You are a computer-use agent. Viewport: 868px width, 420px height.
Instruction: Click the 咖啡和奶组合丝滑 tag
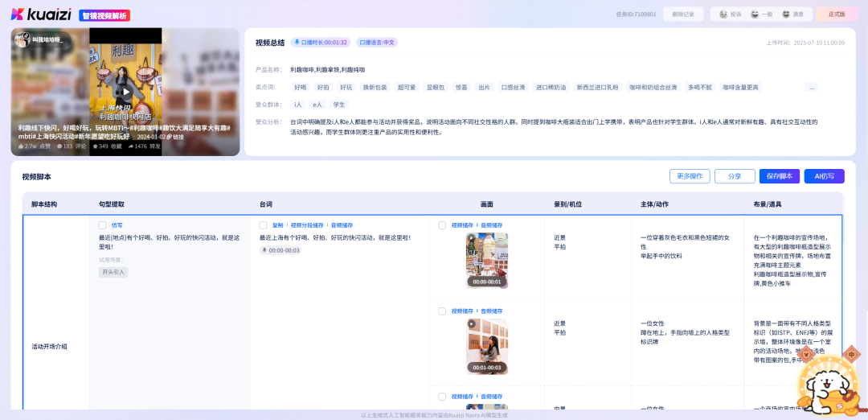pyautogui.click(x=653, y=88)
